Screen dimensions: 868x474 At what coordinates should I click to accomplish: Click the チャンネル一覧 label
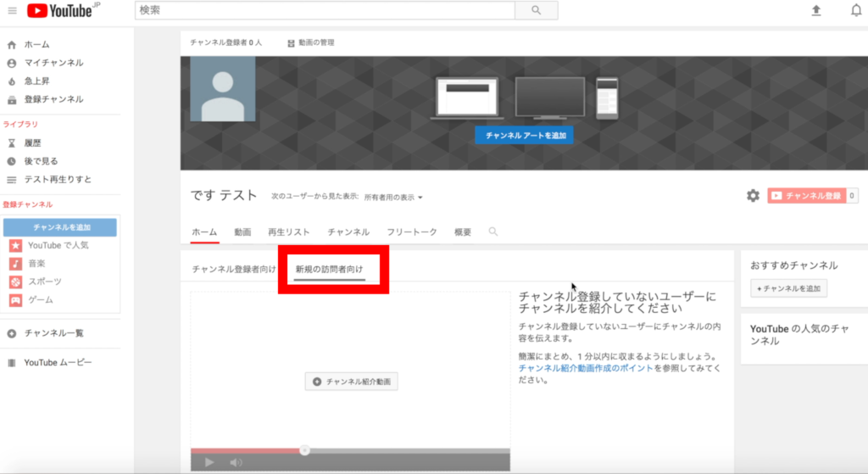pos(53,333)
